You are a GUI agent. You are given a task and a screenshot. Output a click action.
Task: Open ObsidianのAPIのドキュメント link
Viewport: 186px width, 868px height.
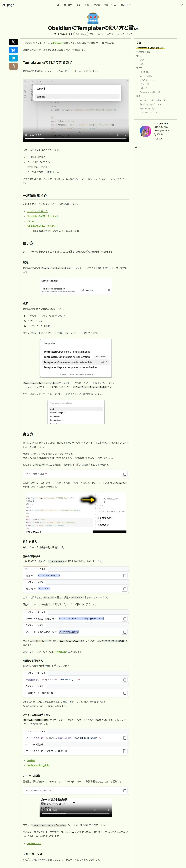(x=43, y=226)
